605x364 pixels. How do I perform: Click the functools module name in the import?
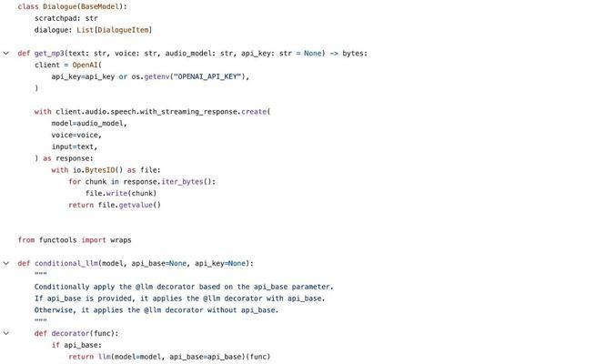click(x=59, y=240)
